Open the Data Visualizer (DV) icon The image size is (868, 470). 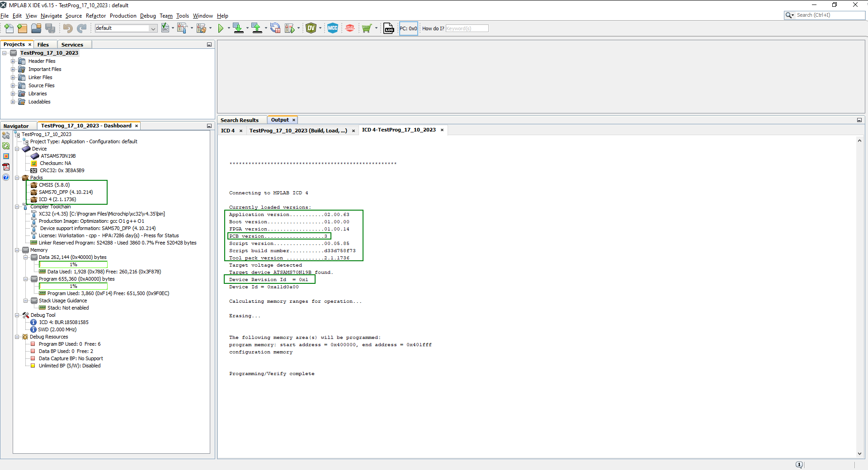311,28
